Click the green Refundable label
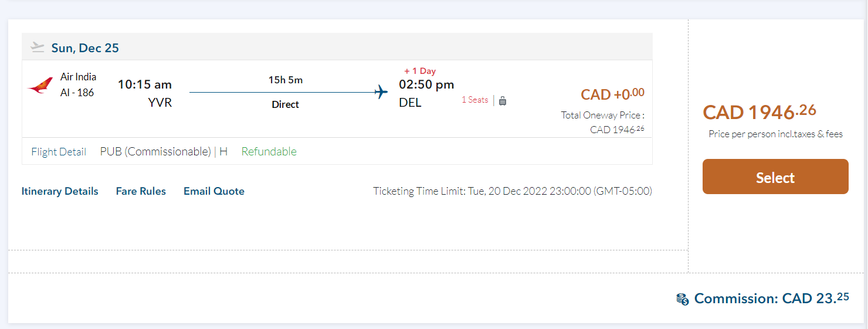The image size is (868, 329). pyautogui.click(x=269, y=152)
